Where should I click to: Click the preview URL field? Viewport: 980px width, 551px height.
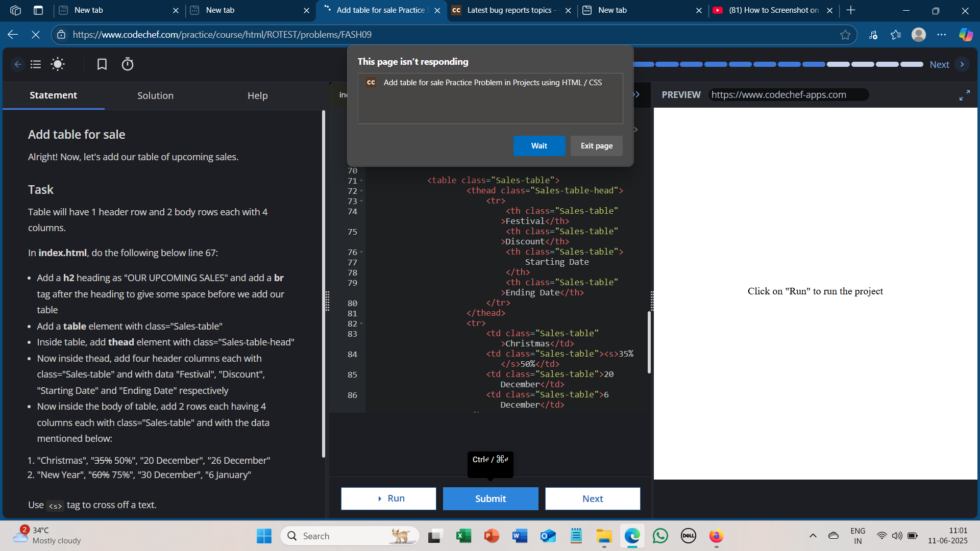pyautogui.click(x=788, y=95)
